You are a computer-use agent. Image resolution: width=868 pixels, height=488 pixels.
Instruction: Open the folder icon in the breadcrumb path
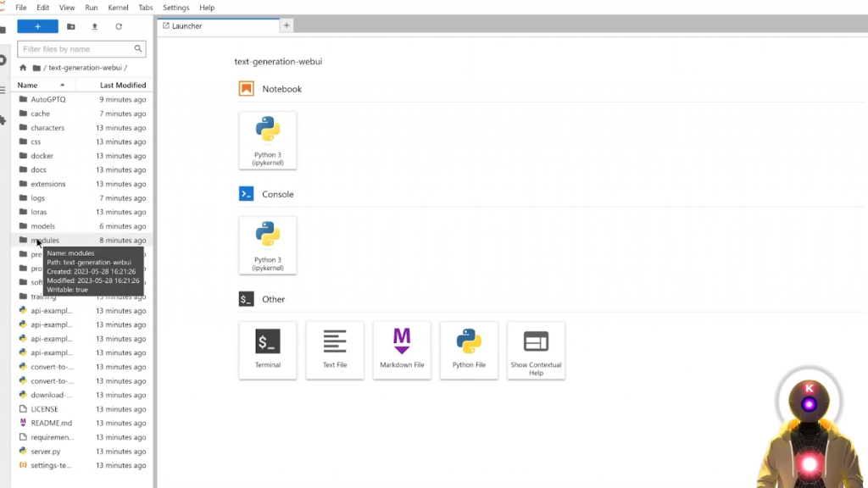(x=36, y=68)
